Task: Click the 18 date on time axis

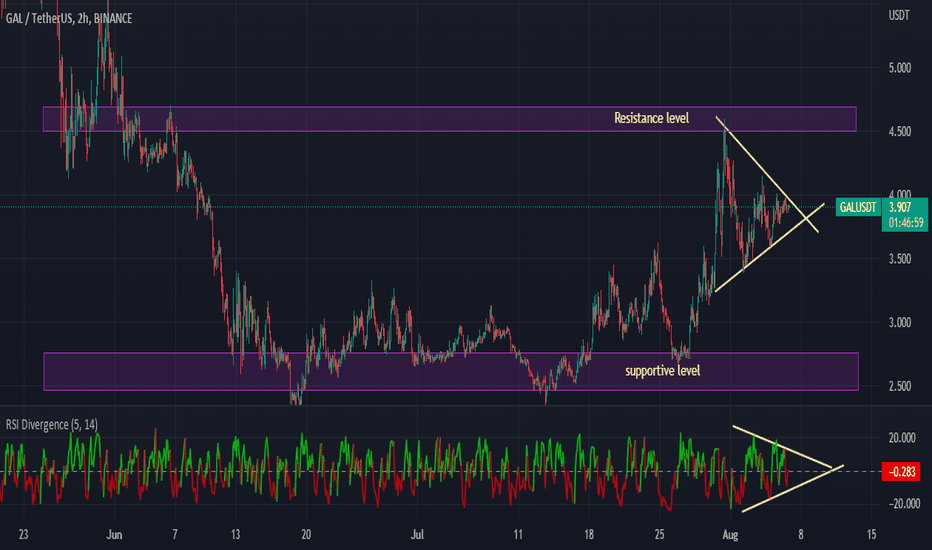Action: click(588, 535)
